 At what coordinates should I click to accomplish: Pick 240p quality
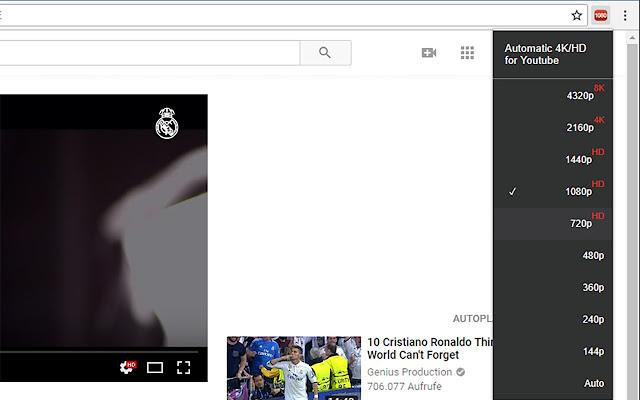coord(553,319)
